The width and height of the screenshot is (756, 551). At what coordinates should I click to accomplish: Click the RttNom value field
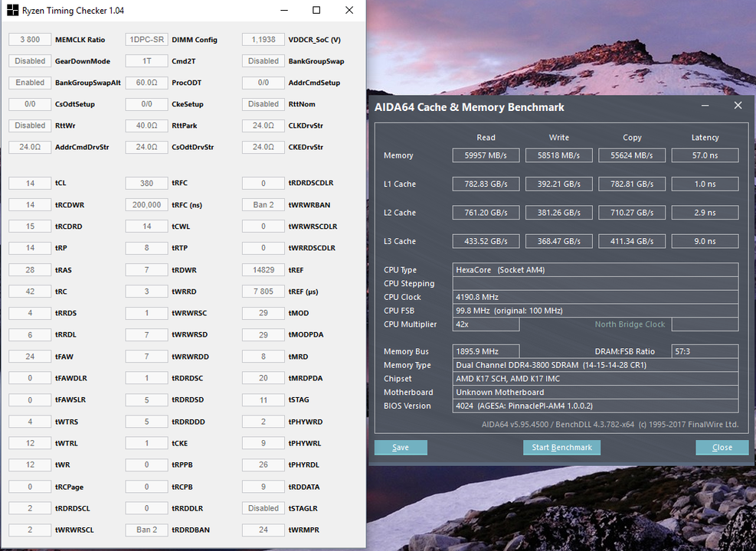(x=263, y=104)
